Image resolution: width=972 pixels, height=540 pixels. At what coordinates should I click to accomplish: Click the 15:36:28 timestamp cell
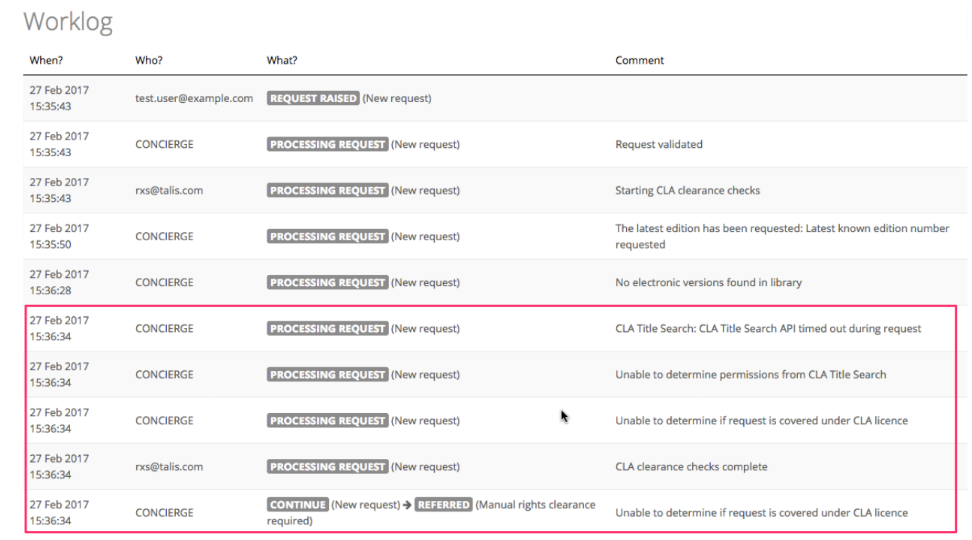[x=60, y=282]
